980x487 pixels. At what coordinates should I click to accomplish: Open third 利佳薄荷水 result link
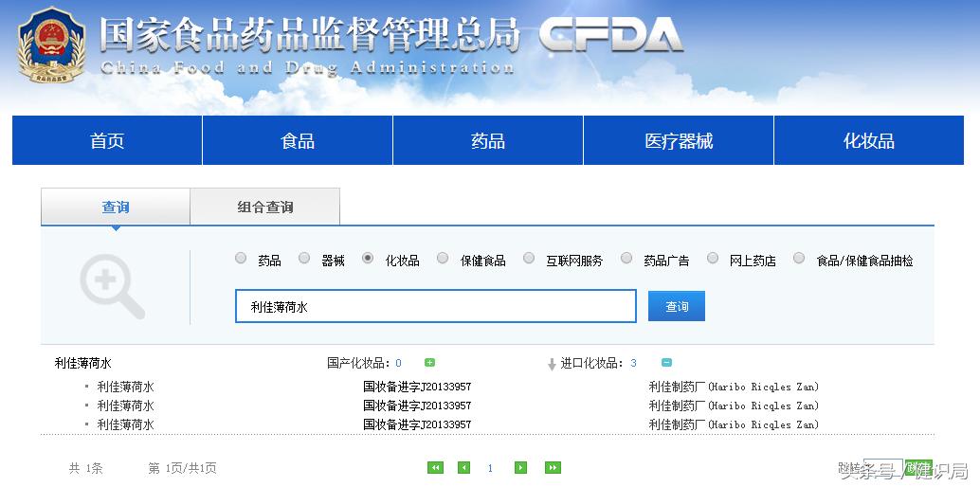point(126,424)
